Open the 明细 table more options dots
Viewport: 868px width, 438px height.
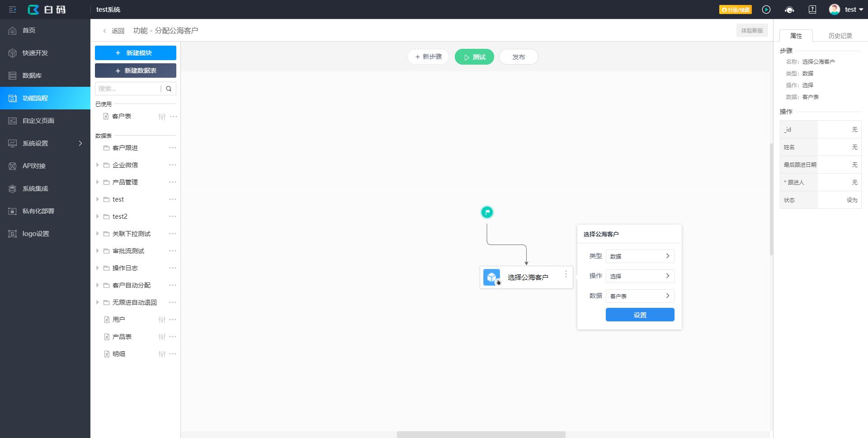(173, 354)
